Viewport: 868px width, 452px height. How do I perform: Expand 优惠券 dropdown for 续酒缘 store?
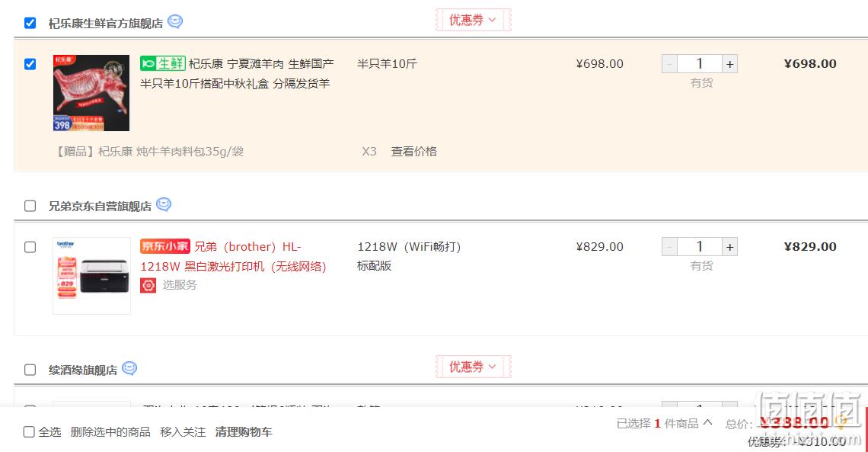(473, 367)
